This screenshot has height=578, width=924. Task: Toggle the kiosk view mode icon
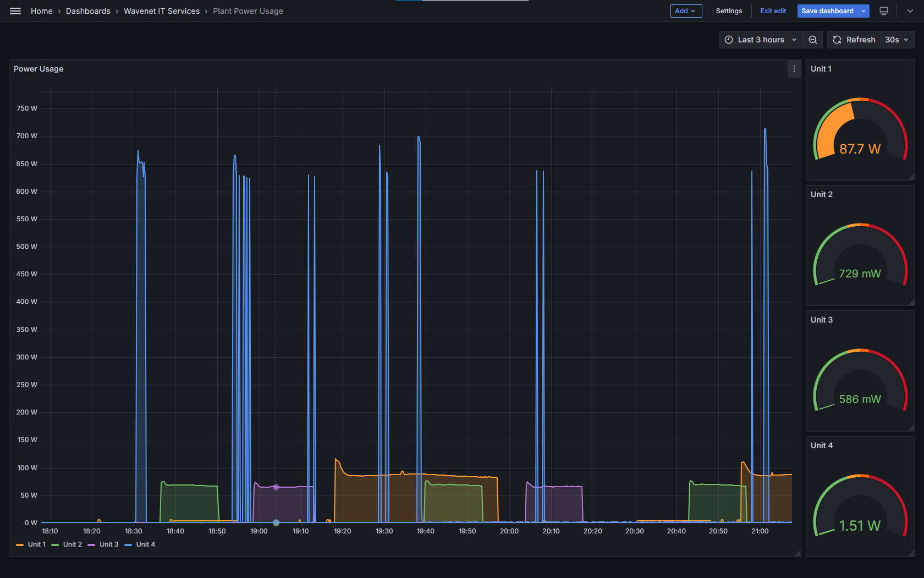pos(884,11)
